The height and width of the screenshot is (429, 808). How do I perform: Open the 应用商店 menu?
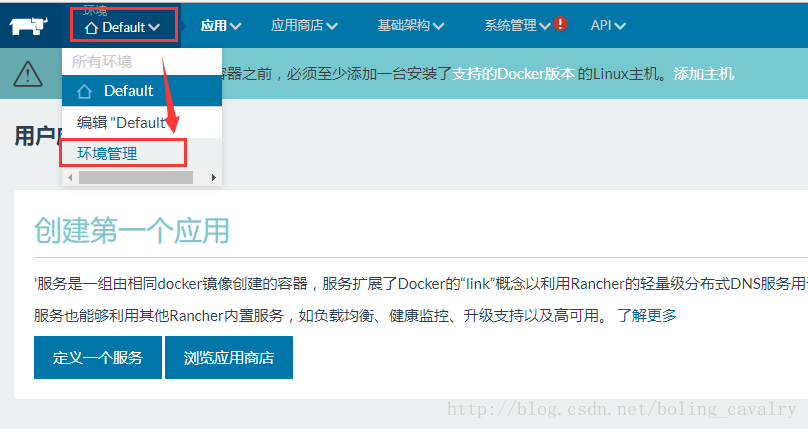[x=304, y=25]
